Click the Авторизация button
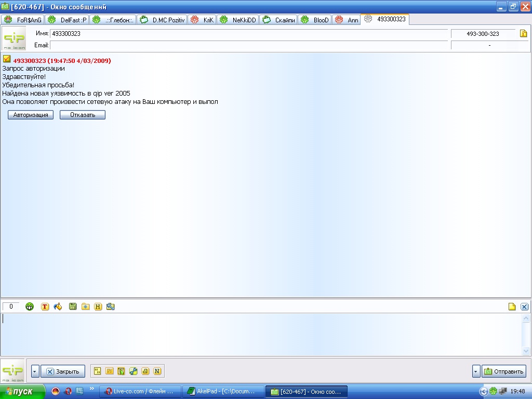This screenshot has height=399, width=532. pyautogui.click(x=31, y=115)
